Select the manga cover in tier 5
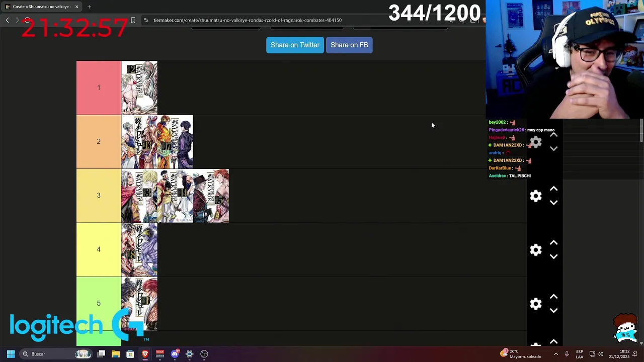The height and width of the screenshot is (362, 644). [139, 304]
